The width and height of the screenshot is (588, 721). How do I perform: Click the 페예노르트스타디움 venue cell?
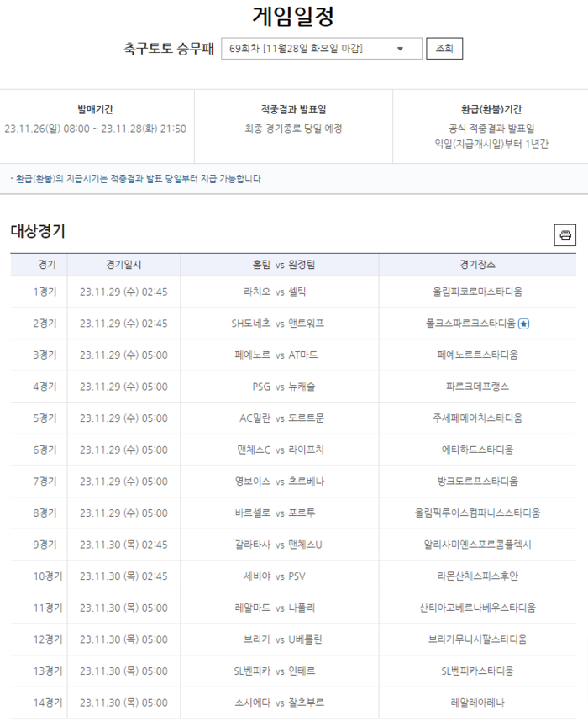point(477,355)
